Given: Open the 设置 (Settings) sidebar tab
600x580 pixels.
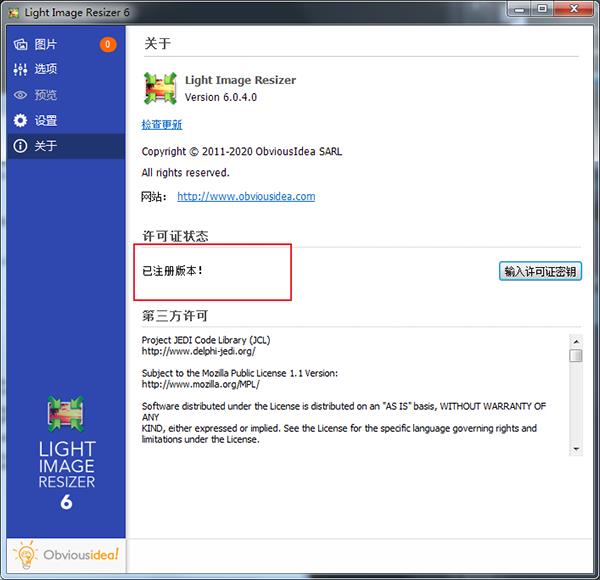Looking at the screenshot, I should (x=66, y=120).
